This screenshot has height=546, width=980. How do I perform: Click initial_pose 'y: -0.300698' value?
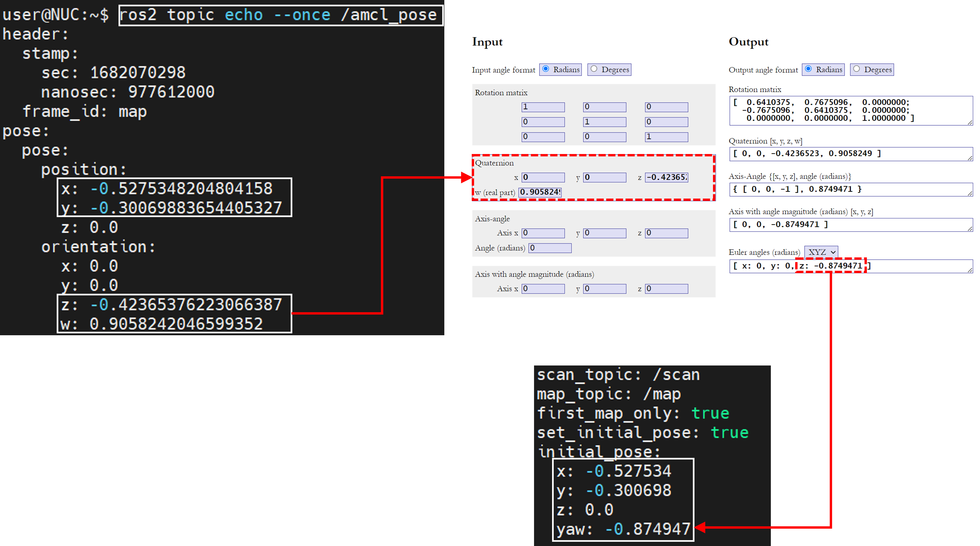coord(614,490)
